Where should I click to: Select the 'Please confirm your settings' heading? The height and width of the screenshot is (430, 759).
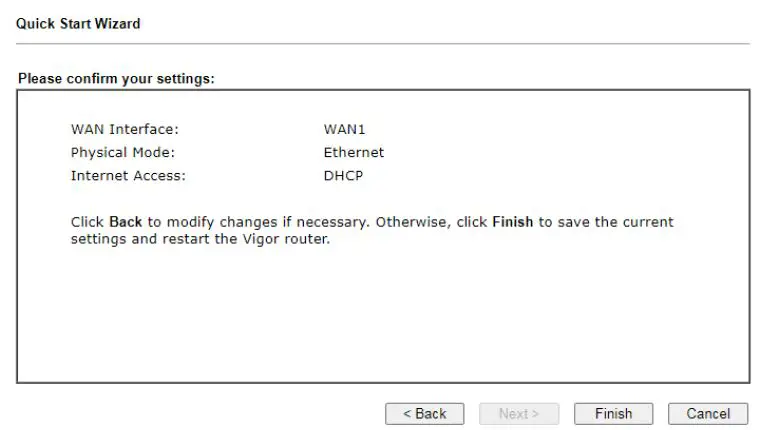point(117,78)
